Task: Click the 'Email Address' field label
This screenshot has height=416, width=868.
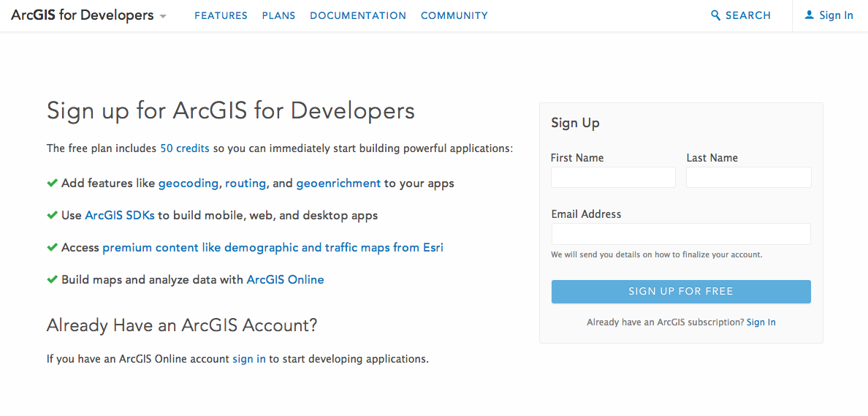Action: (x=586, y=213)
